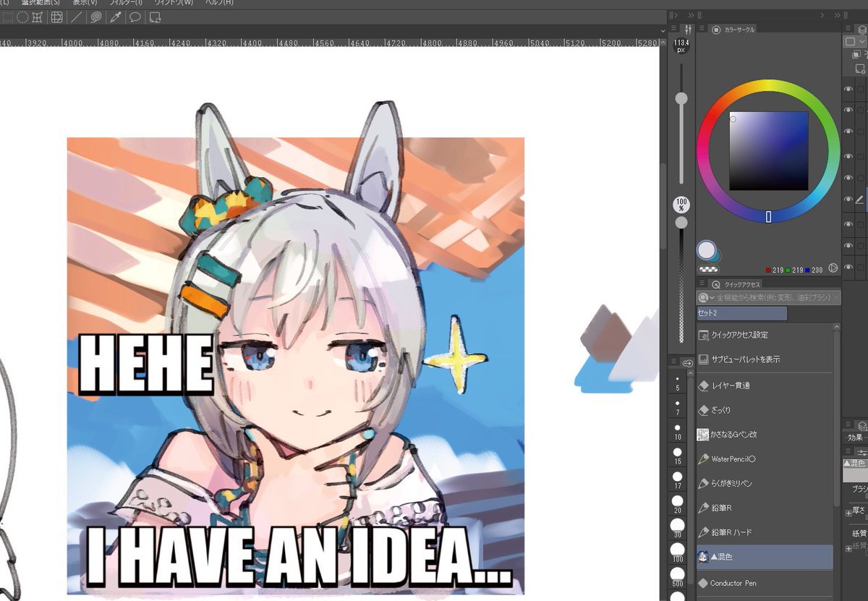Viewport: 868px width, 601px height.
Task: Choose brush size preset 10
Action: click(x=678, y=432)
